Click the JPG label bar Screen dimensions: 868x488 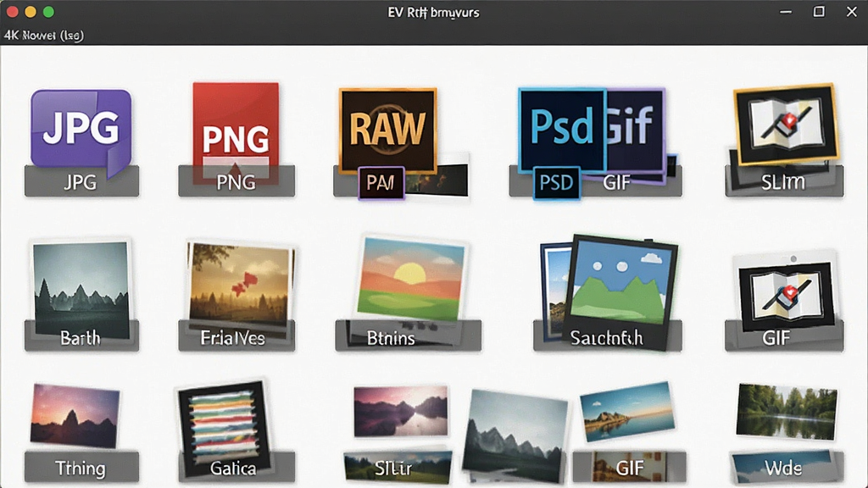coord(81,181)
